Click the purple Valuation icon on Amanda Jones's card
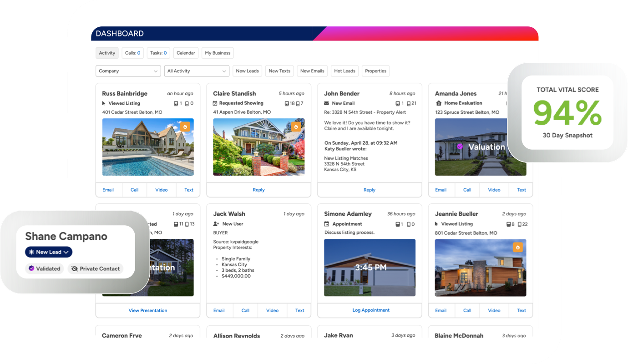628x364 pixels. (461, 147)
